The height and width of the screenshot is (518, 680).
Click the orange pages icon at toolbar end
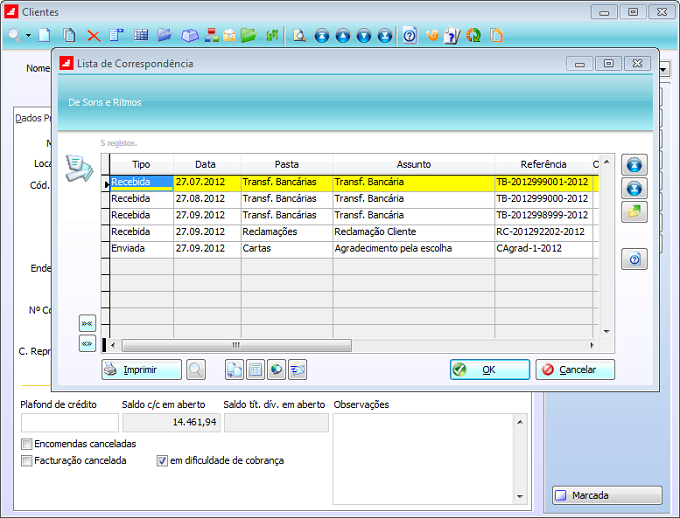pos(497,35)
